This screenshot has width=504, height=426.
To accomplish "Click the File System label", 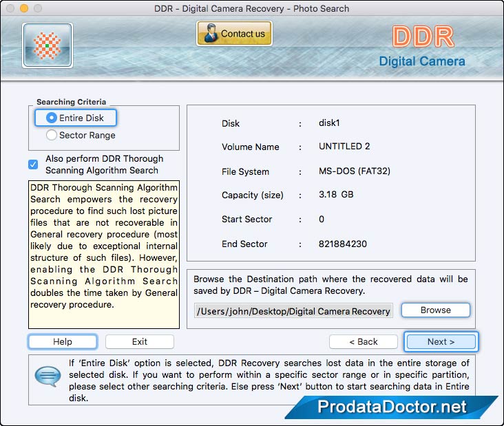I will pos(245,171).
